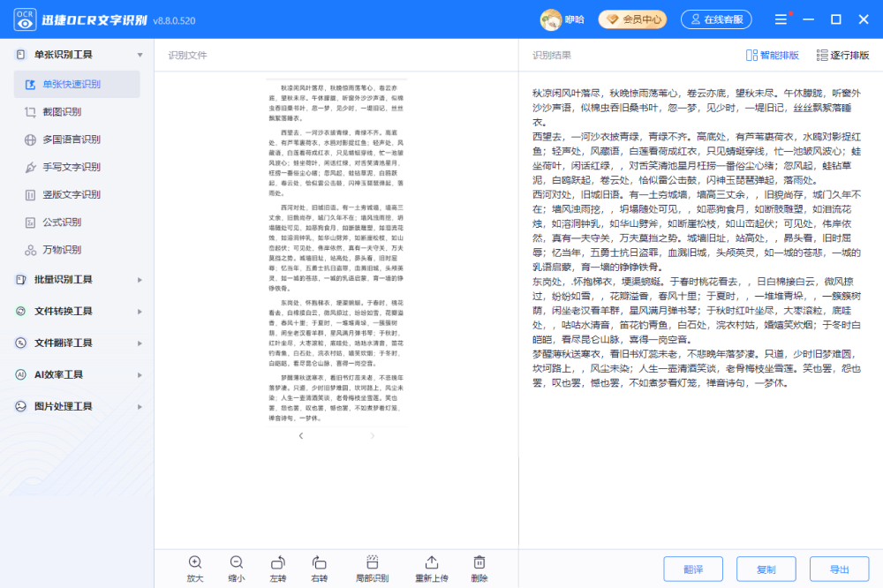This screenshot has width=883, height=588.
Task: Expand the 文件翻译工具 section
Action: pos(140,343)
